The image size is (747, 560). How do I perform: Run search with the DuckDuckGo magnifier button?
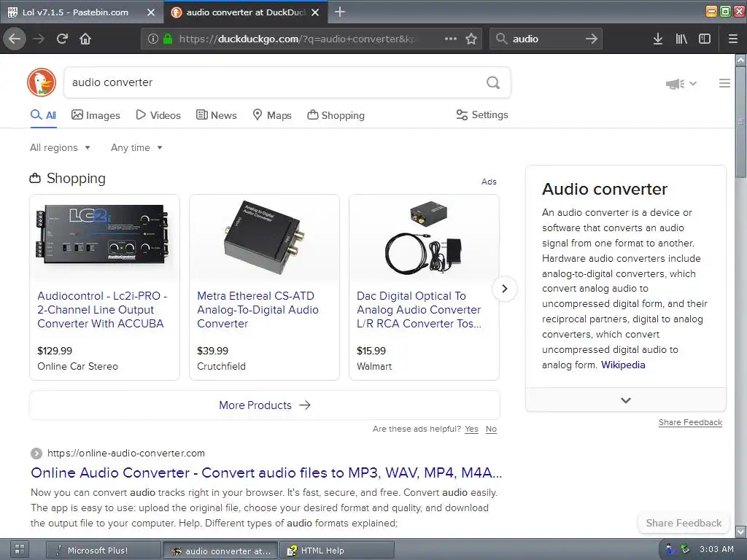(493, 83)
